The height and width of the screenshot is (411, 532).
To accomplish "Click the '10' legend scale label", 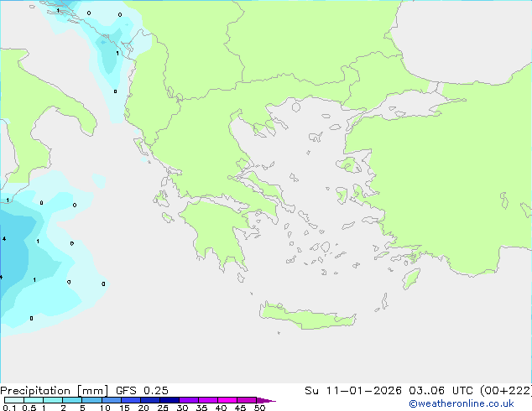I will (x=105, y=408).
